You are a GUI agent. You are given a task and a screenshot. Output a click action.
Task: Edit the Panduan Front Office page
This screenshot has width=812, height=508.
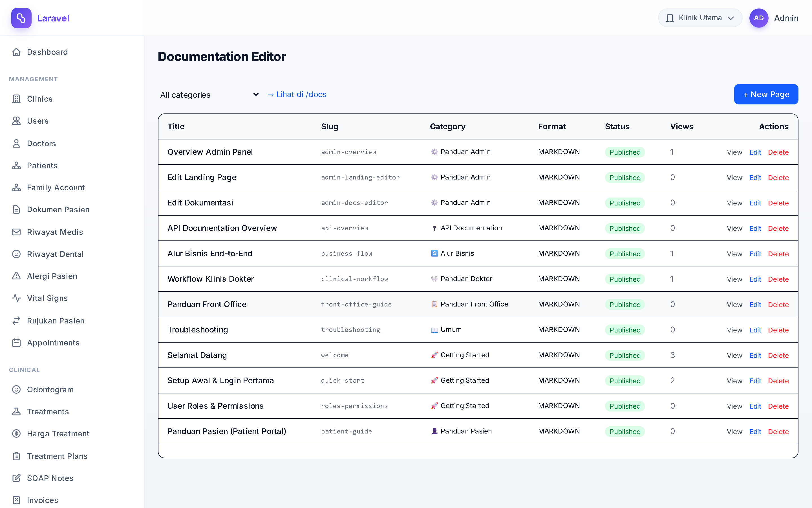tap(755, 305)
